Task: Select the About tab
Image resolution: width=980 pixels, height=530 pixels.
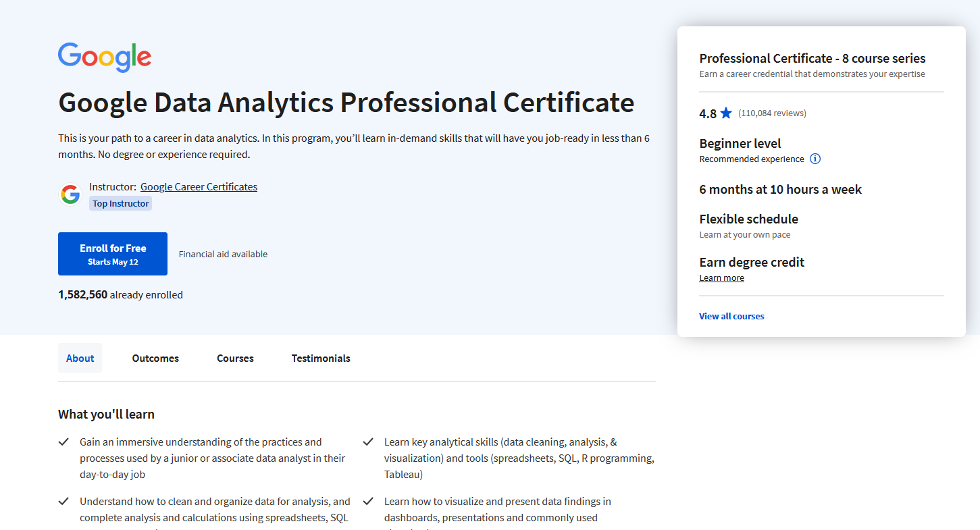Action: [80, 358]
